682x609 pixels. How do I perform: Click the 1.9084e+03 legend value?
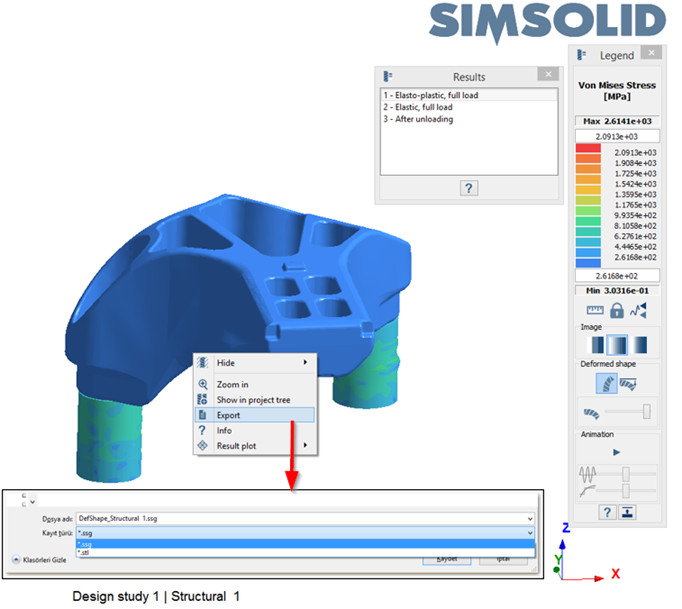pos(635,163)
